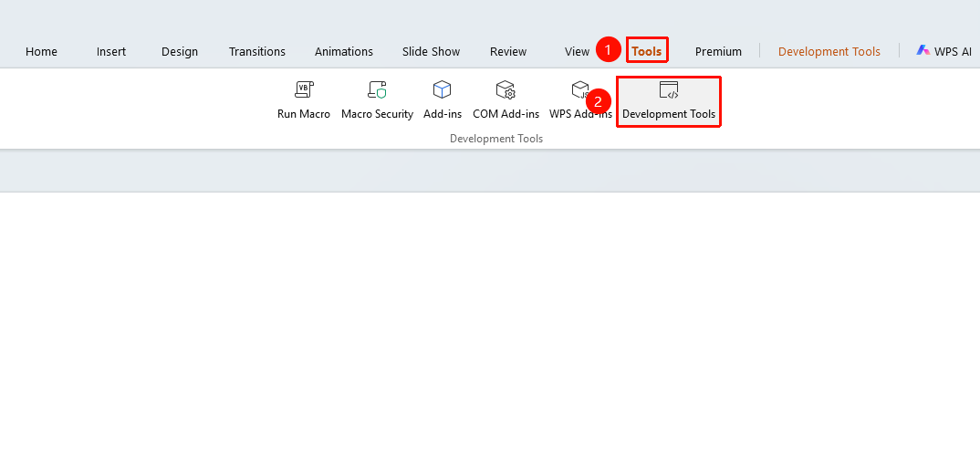Switch to orange Development Tools tab
Viewport: 980px width, 469px height.
829,52
